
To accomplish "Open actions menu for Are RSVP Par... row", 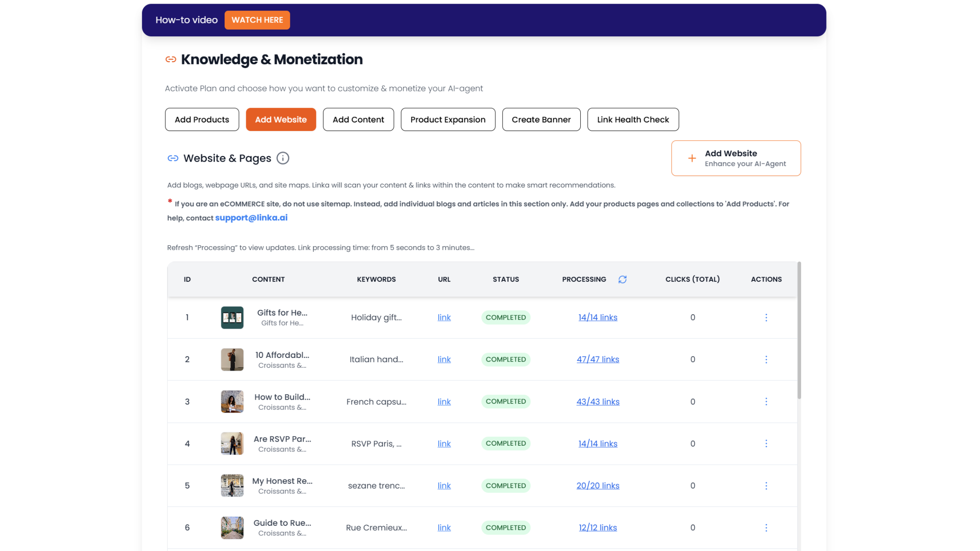I will click(766, 444).
